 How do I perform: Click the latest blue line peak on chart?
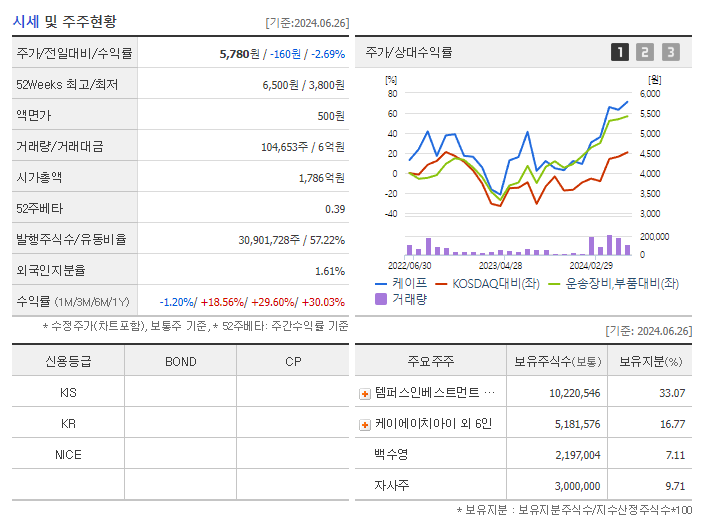pyautogui.click(x=627, y=102)
